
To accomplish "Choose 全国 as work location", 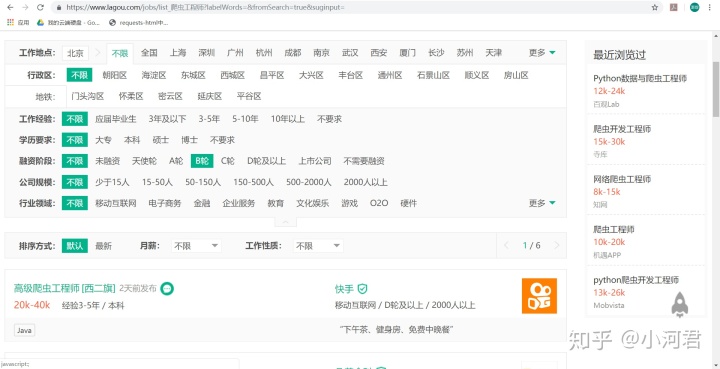I will click(149, 53).
